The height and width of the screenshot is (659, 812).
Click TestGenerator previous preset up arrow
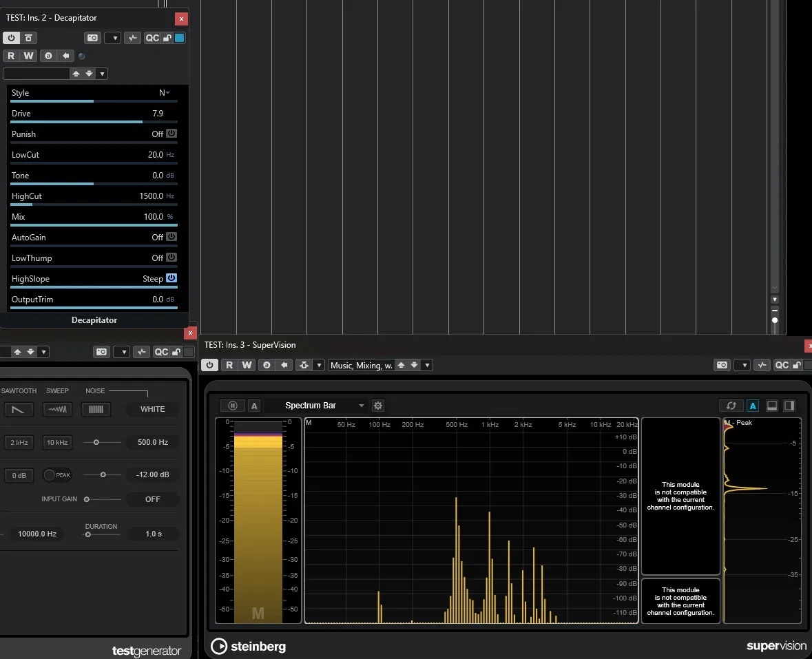click(x=18, y=352)
